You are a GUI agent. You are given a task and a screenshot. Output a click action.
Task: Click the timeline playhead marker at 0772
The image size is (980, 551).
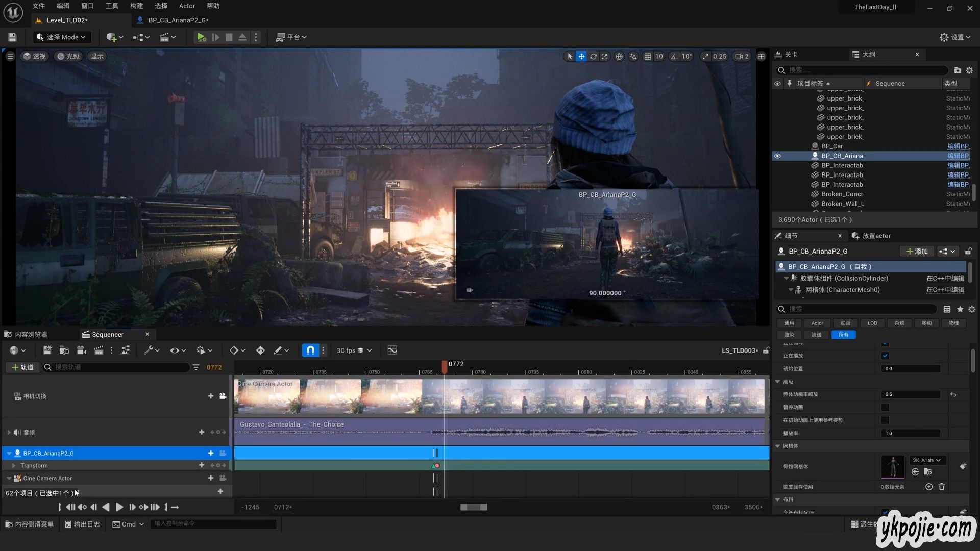point(445,365)
